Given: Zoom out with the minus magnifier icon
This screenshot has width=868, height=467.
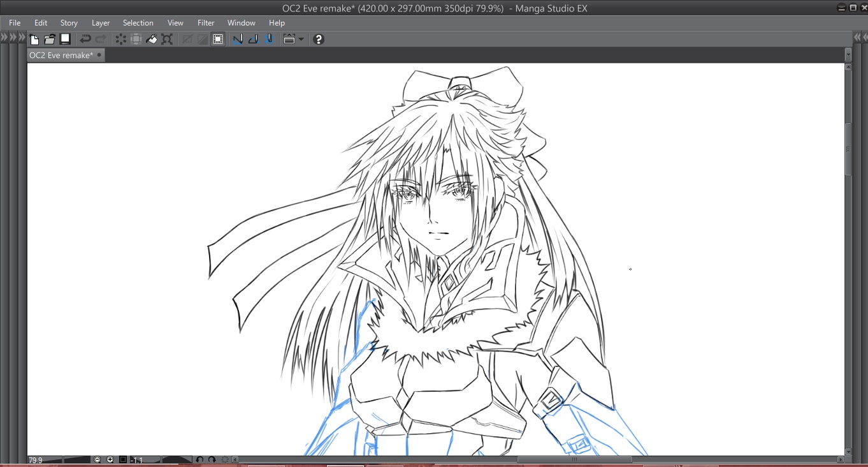Looking at the screenshot, I should click(98, 459).
